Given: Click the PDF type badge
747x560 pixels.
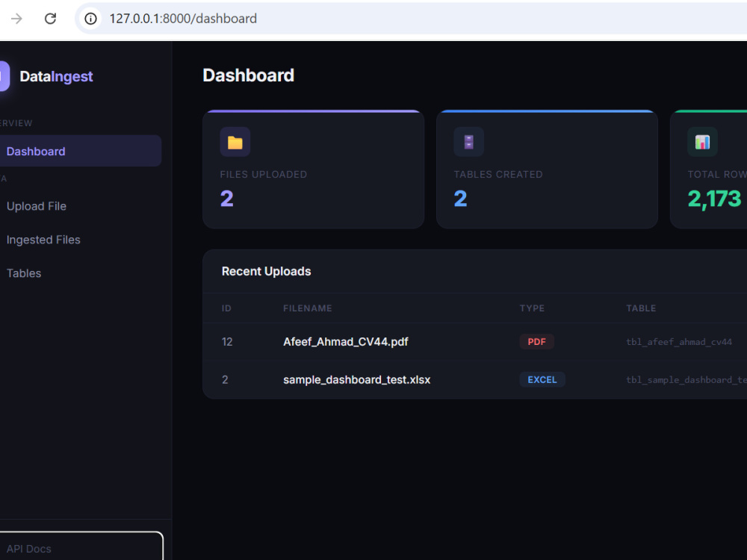Looking at the screenshot, I should [x=536, y=341].
